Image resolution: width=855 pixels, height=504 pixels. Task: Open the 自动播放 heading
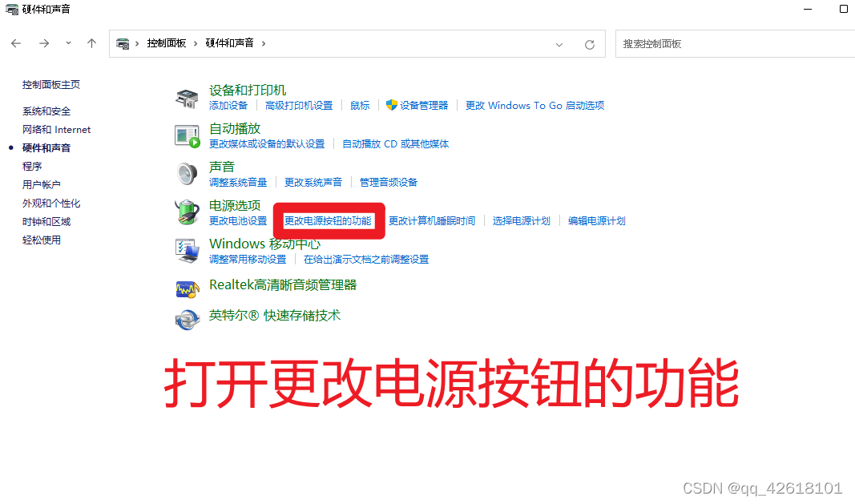(x=235, y=129)
